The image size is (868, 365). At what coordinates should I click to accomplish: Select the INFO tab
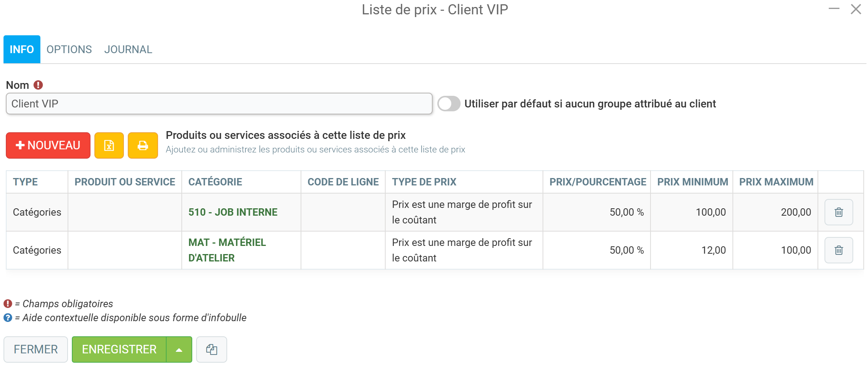point(22,49)
